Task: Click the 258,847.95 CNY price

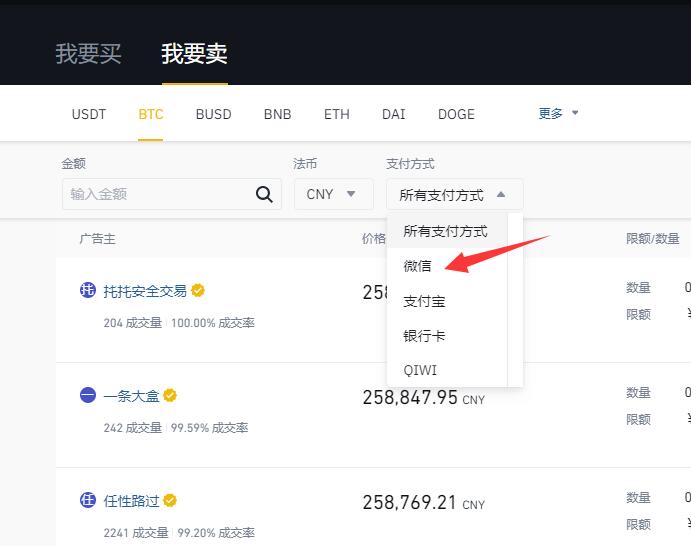Action: (424, 397)
